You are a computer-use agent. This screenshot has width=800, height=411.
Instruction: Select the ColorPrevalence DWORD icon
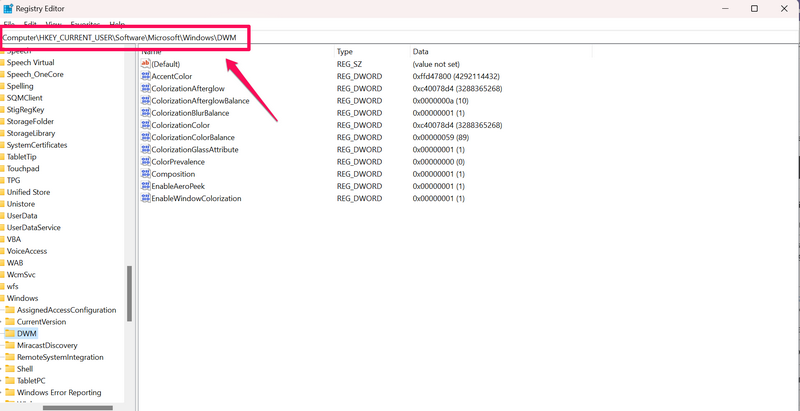pos(146,162)
